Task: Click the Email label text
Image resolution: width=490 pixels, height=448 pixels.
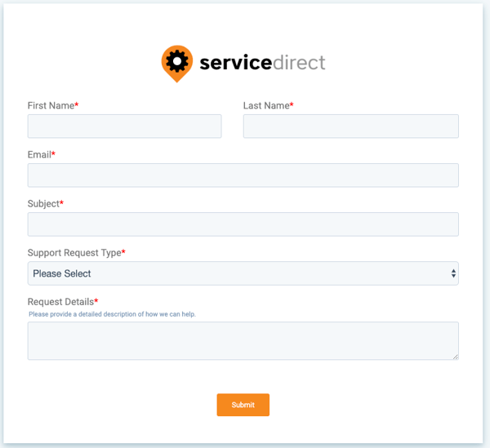Action: point(39,155)
